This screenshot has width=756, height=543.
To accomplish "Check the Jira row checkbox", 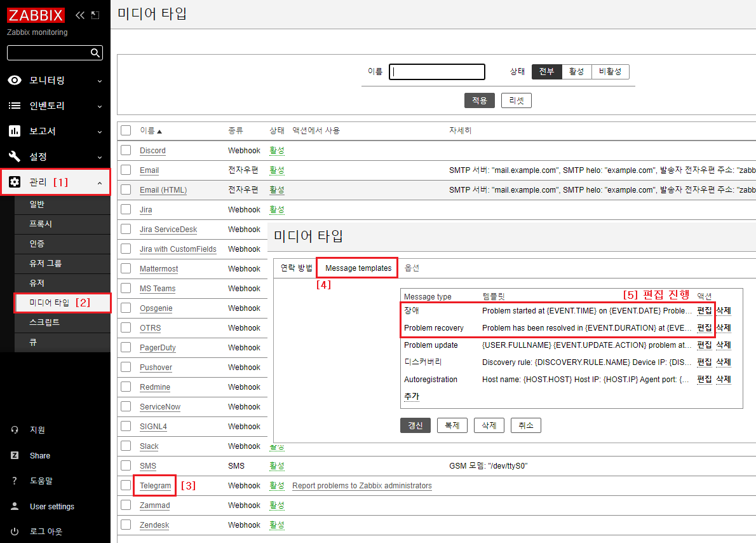I will 126,209.
